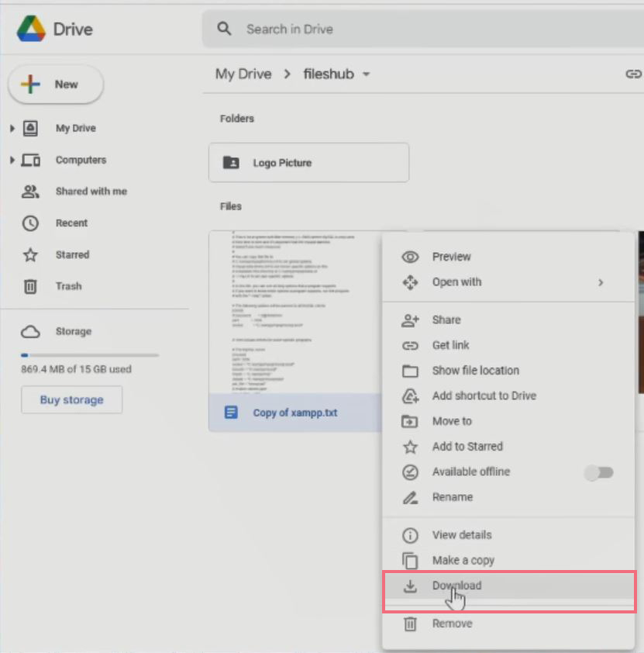
Task: Select Rename in the context menu
Action: coord(452,497)
